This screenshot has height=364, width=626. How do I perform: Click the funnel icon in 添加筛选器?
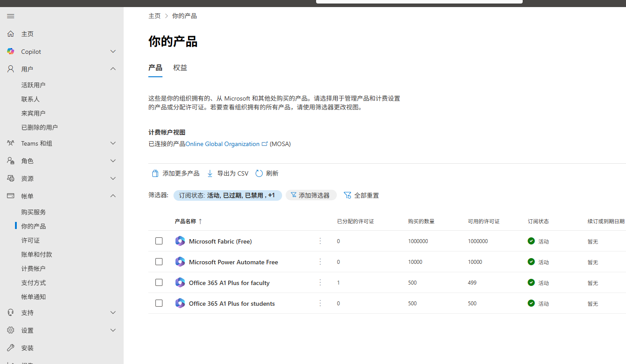pos(294,195)
